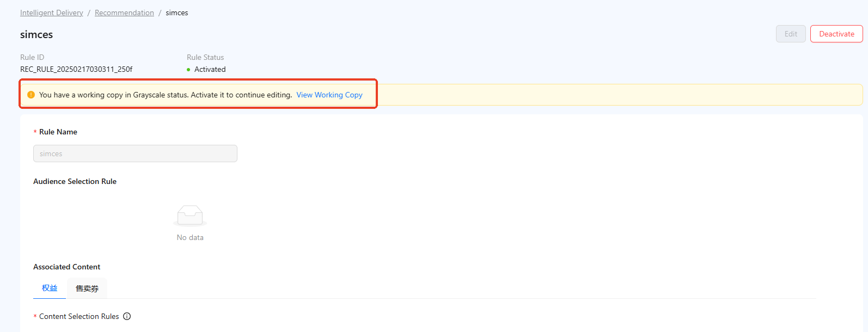The image size is (868, 332).
Task: Click the Audience Selection Rule heading
Action: click(x=75, y=181)
